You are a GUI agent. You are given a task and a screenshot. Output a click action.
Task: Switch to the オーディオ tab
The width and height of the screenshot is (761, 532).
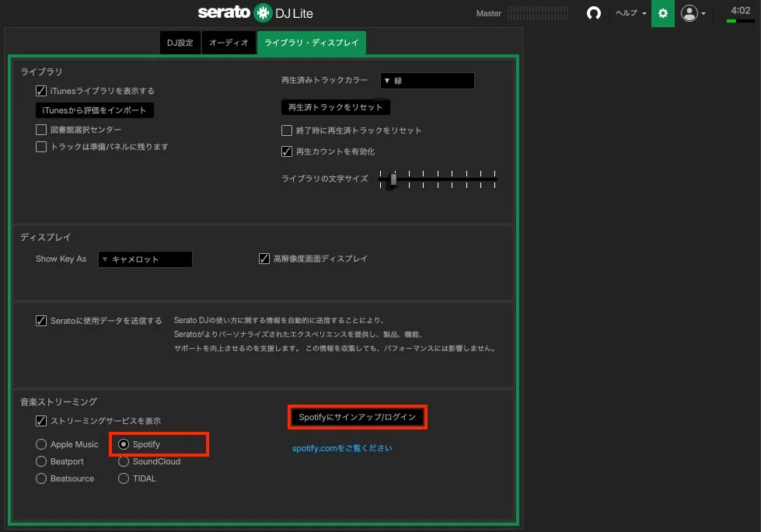click(x=229, y=42)
